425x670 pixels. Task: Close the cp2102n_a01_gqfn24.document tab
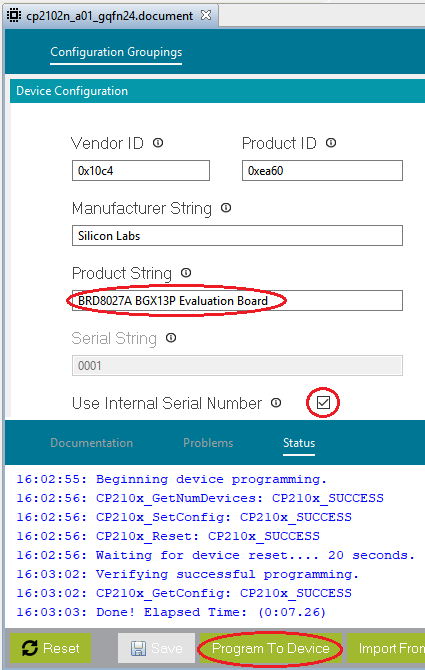(x=206, y=15)
